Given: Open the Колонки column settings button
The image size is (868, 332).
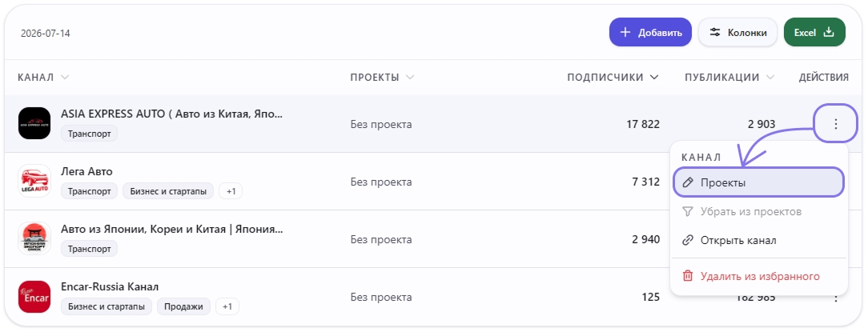Looking at the screenshot, I should [738, 32].
